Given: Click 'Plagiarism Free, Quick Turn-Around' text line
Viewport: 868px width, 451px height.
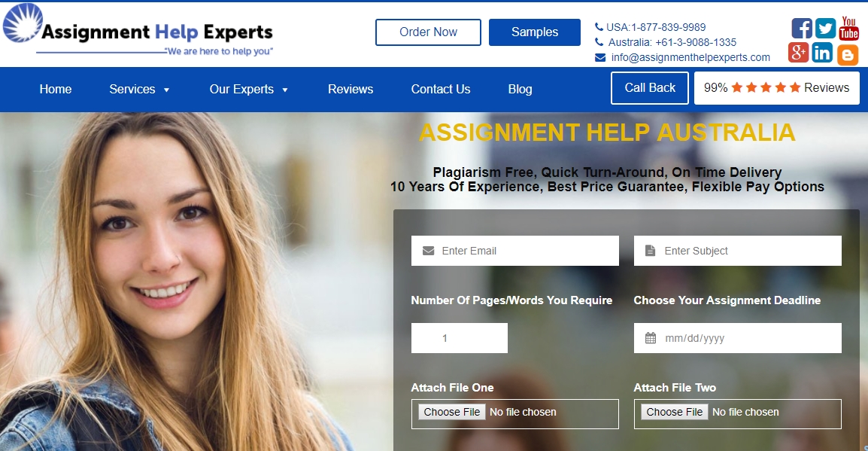Looking at the screenshot, I should coord(607,172).
